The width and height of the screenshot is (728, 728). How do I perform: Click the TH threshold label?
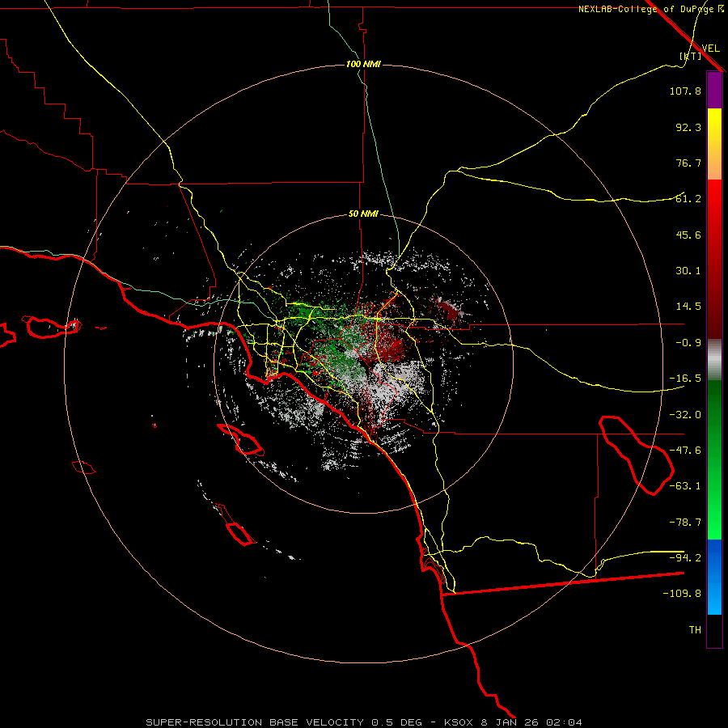(695, 630)
